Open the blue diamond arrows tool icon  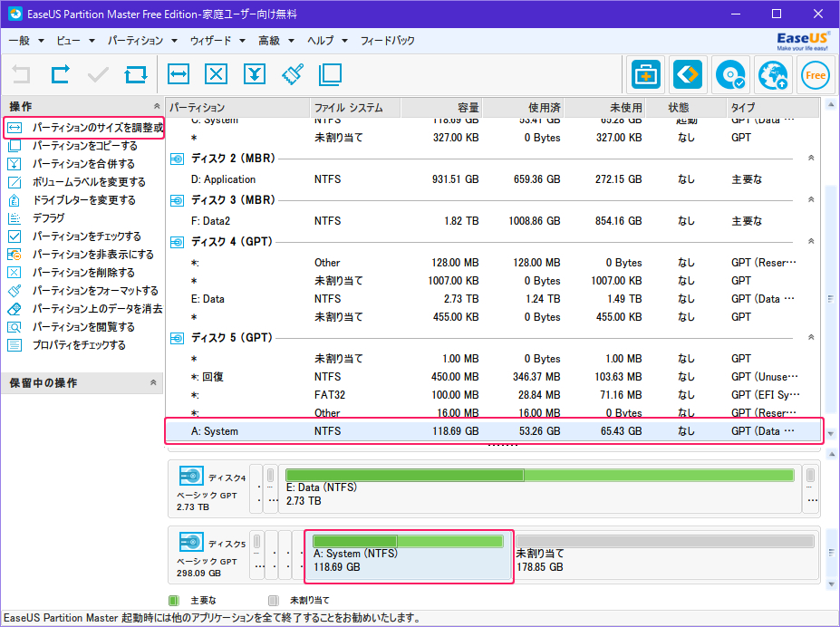(x=688, y=74)
